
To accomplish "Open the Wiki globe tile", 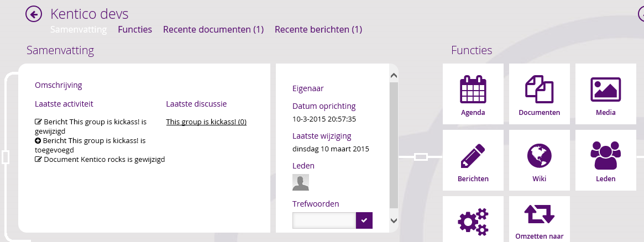I will pyautogui.click(x=540, y=160).
